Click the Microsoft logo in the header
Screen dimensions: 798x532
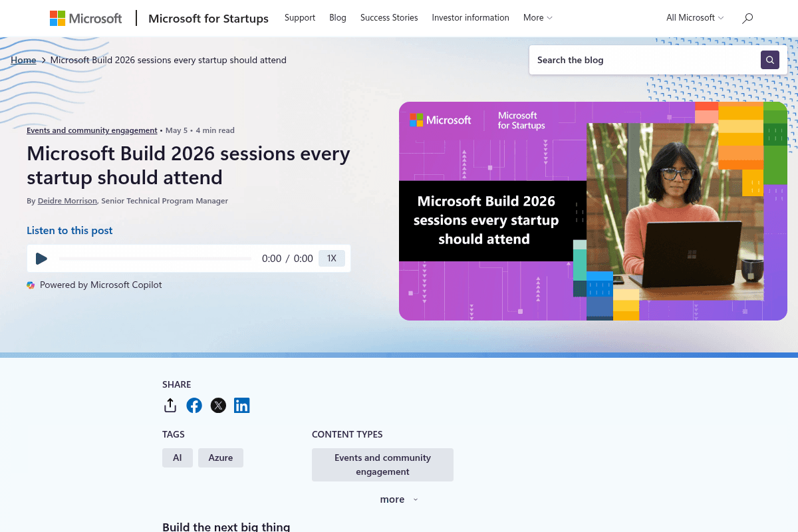tap(86, 18)
